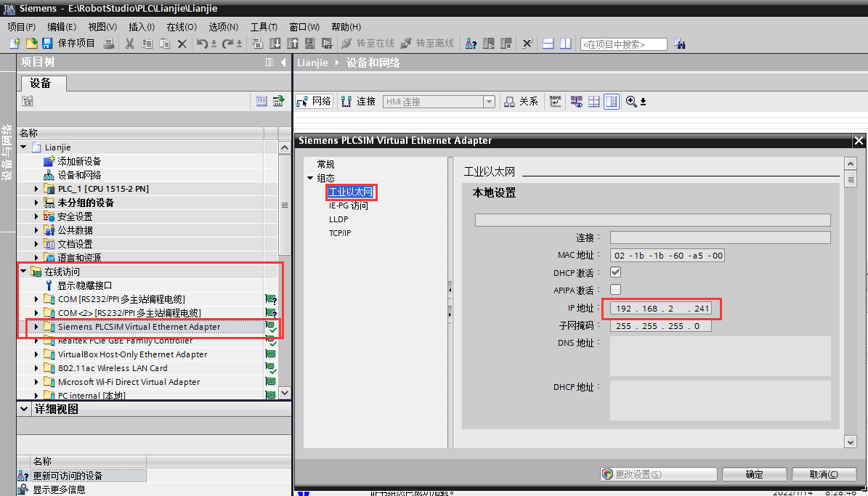Open the zoom magnifier in network toolbar
The width and height of the screenshot is (868, 496).
(630, 101)
